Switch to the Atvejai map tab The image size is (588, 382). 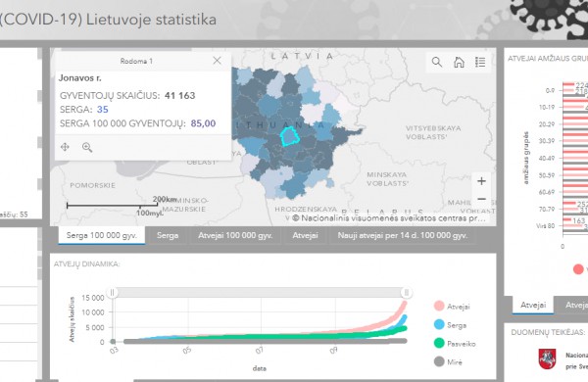click(x=305, y=235)
